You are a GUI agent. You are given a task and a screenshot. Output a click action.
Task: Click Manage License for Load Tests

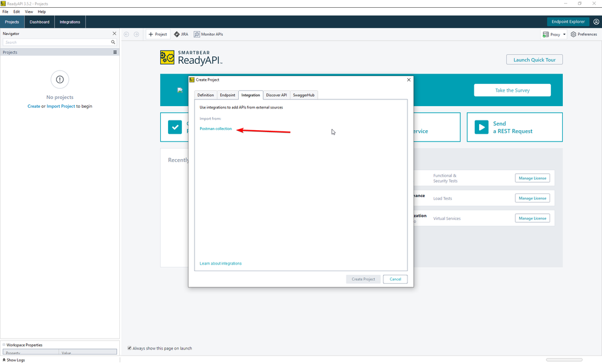[533, 198]
